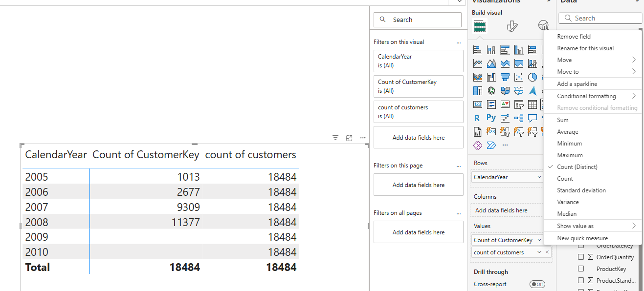Choose the Azure map arrow visual
The image size is (644, 291).
coord(533,91)
